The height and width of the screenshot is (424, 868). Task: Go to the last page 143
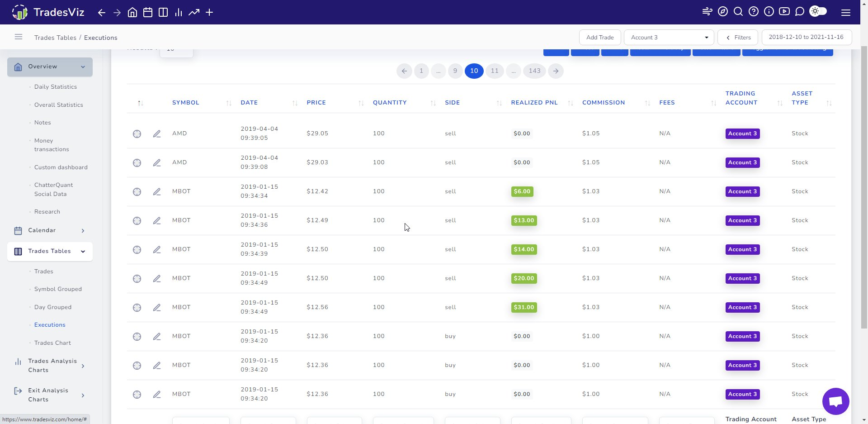[x=534, y=71]
